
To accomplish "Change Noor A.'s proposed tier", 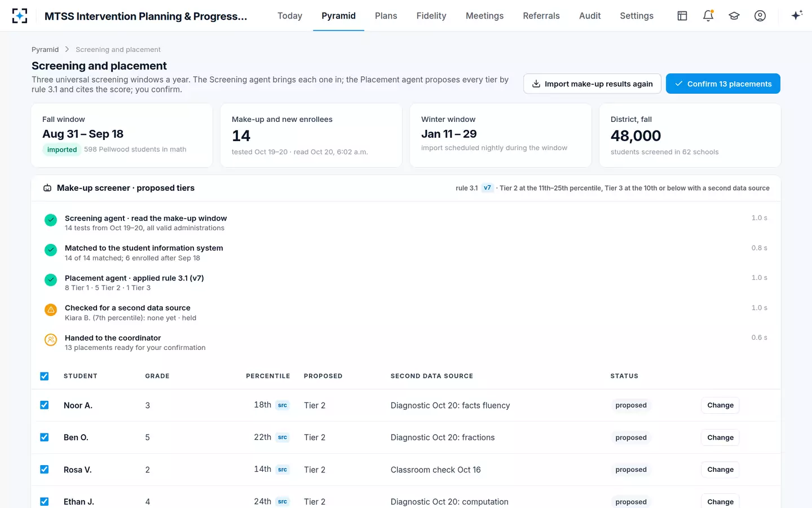I will click(x=720, y=405).
